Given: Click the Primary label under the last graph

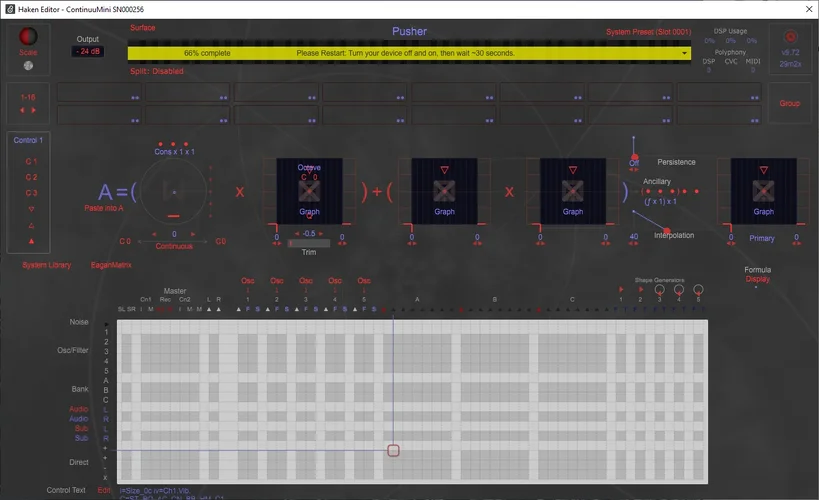Looking at the screenshot, I should pos(762,238).
